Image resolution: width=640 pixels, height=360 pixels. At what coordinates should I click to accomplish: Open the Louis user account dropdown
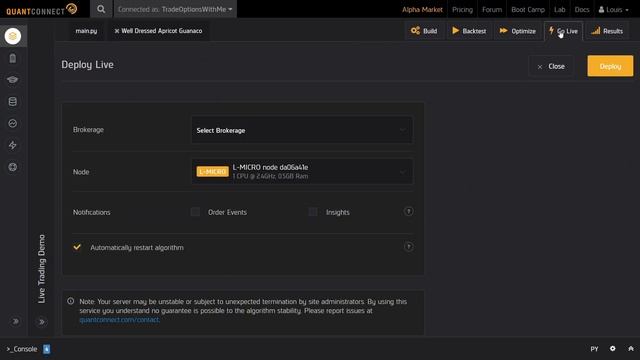pos(613,9)
